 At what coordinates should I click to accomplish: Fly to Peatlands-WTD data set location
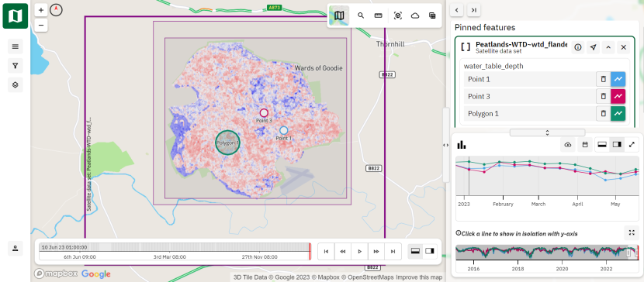[593, 47]
